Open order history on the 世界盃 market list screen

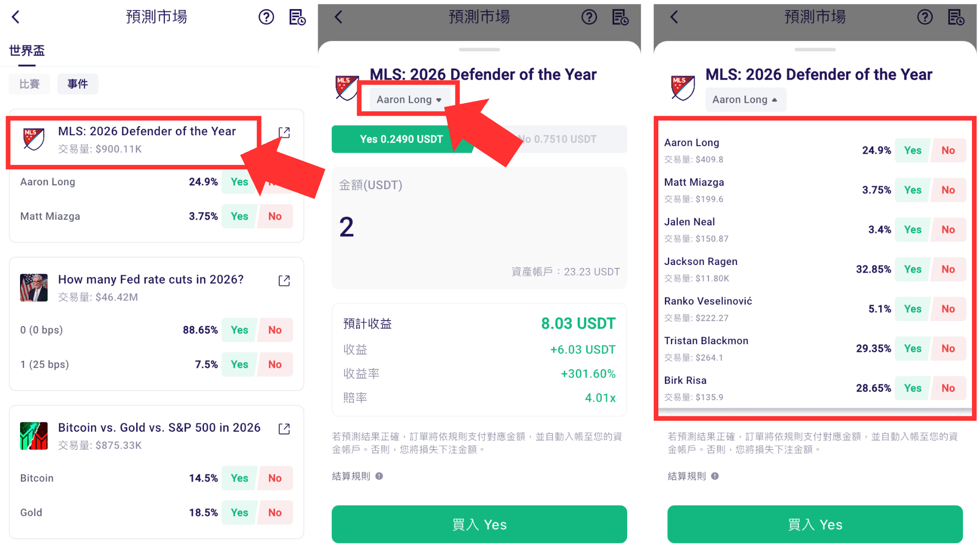pyautogui.click(x=297, y=17)
